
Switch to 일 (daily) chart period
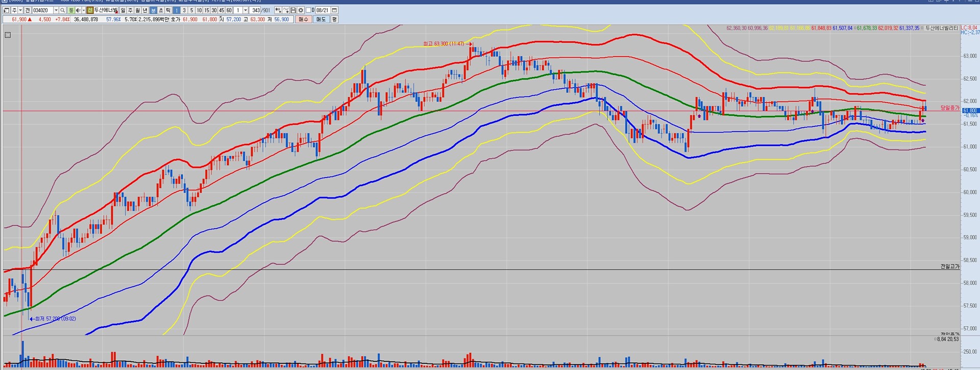(x=123, y=10)
